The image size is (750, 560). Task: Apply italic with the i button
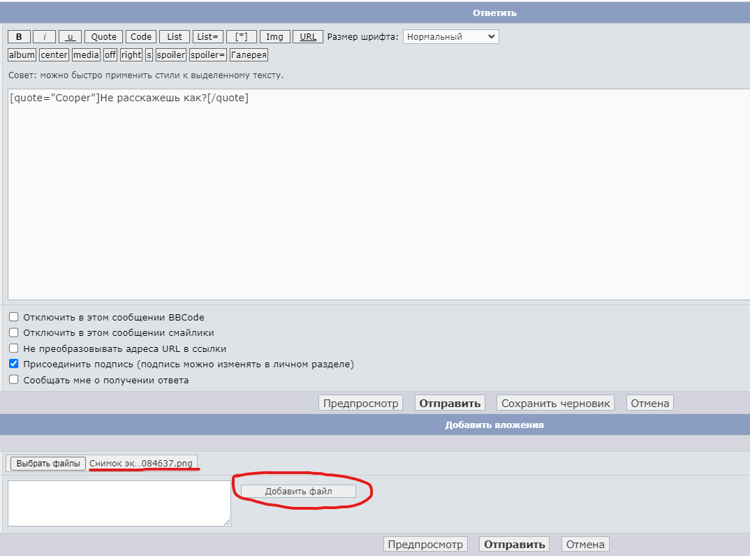[x=45, y=37]
